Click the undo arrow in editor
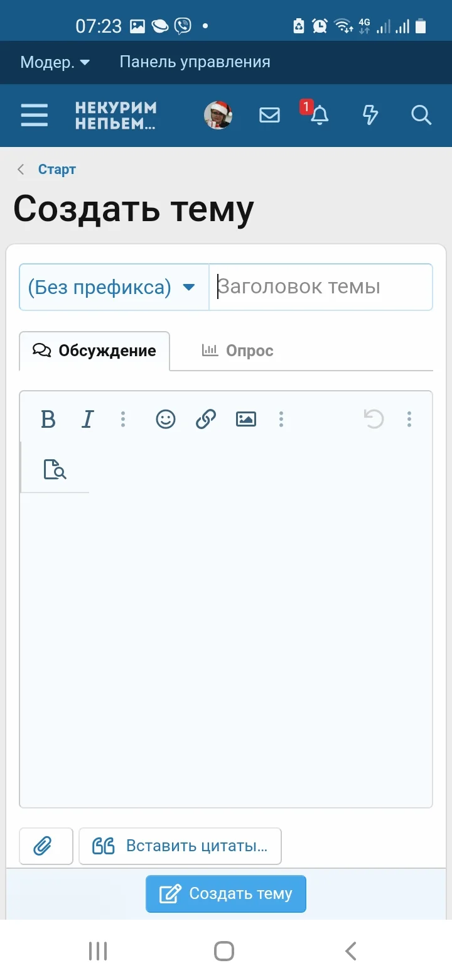 point(374,419)
